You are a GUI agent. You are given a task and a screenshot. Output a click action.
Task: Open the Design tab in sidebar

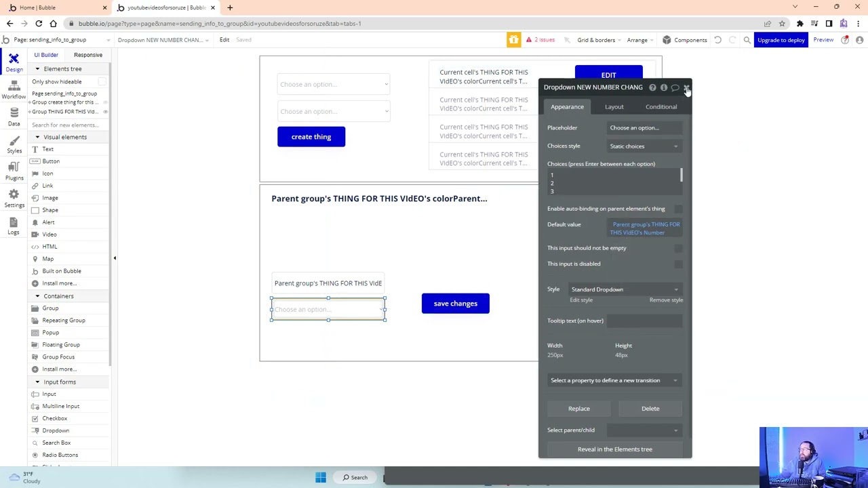tap(14, 63)
